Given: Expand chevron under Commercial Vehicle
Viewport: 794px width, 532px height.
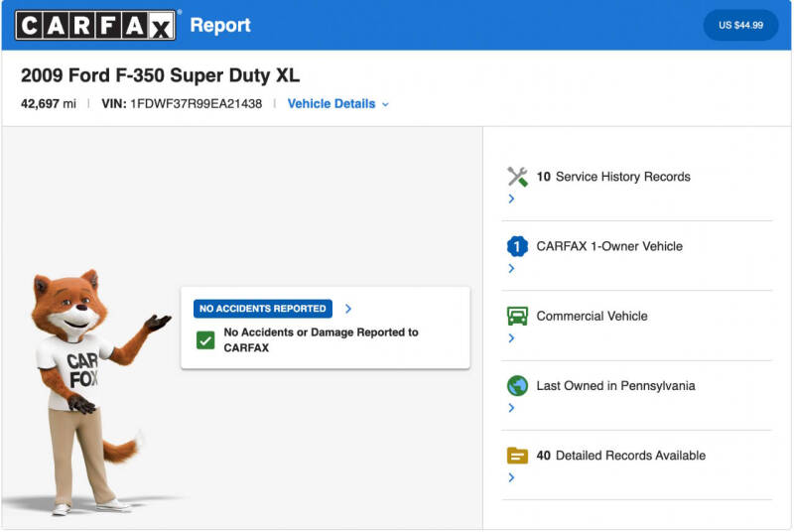Looking at the screenshot, I should [x=511, y=338].
